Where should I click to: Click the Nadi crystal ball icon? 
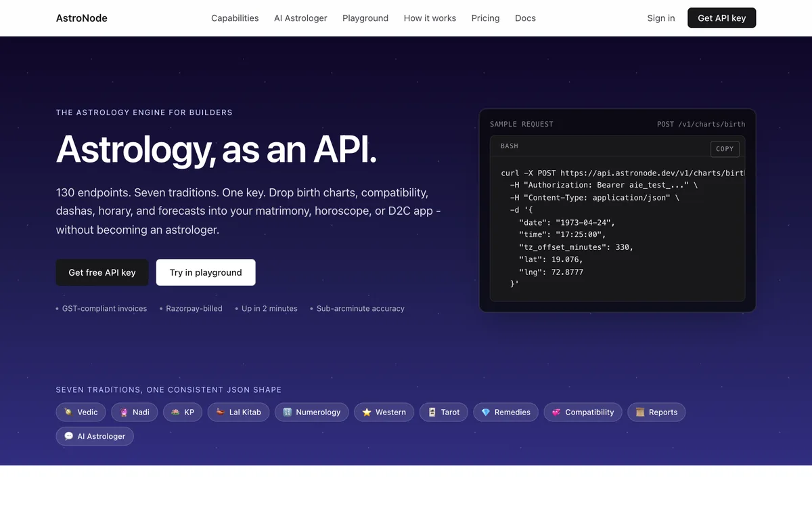123,412
